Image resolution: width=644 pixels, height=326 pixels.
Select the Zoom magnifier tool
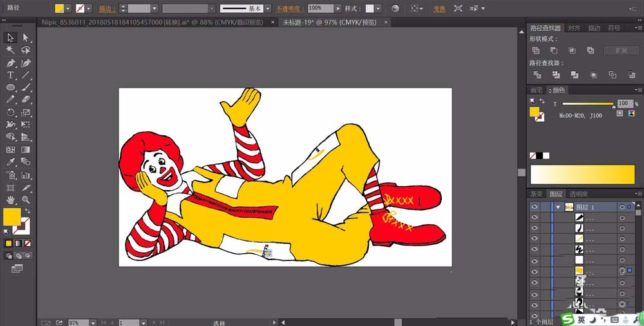[x=26, y=200]
